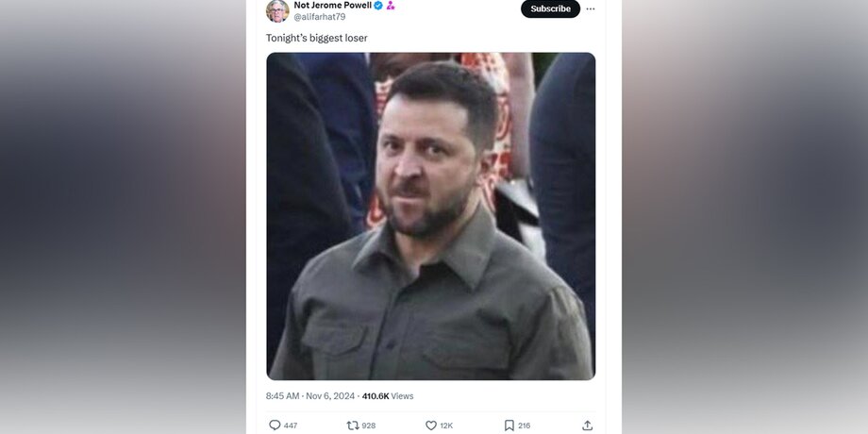
Task: Click the repost arrows icon
Action: pyautogui.click(x=353, y=426)
